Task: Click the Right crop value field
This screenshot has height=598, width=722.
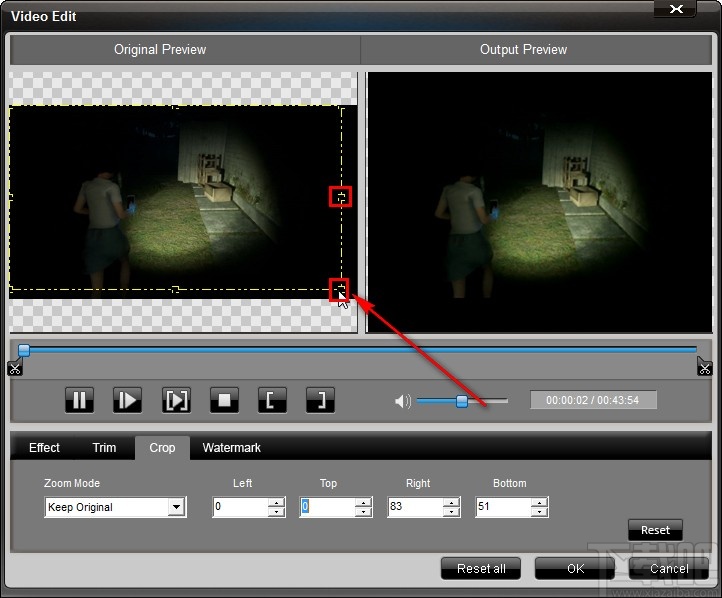Action: click(415, 506)
